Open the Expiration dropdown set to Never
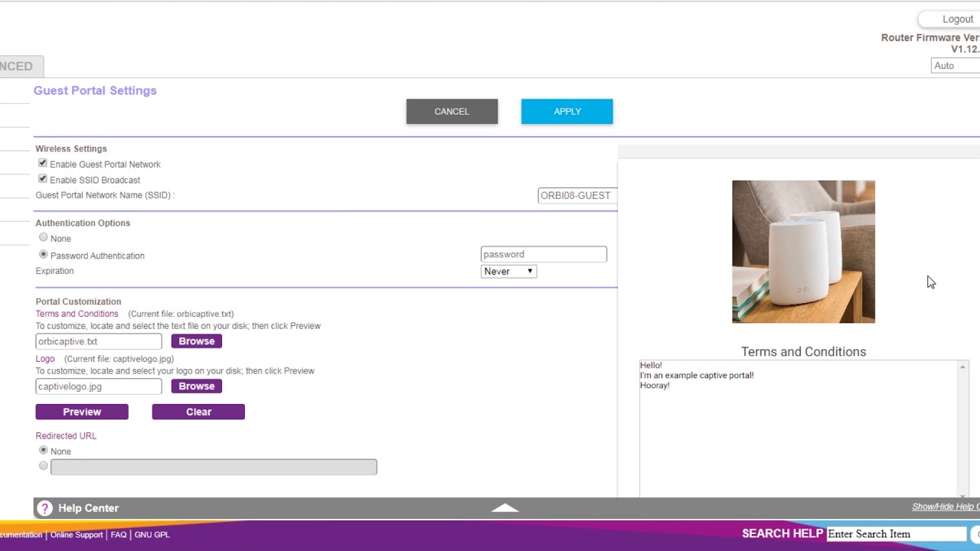The image size is (980, 551). coord(508,272)
